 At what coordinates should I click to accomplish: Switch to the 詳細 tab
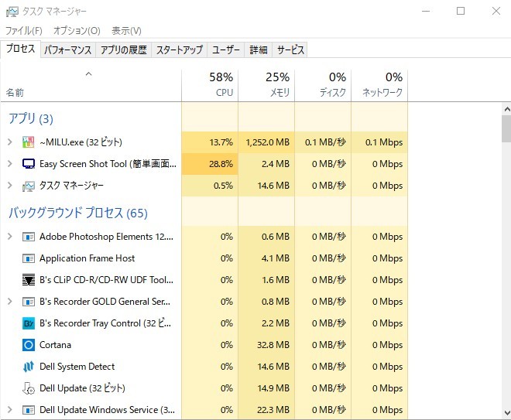coord(259,50)
